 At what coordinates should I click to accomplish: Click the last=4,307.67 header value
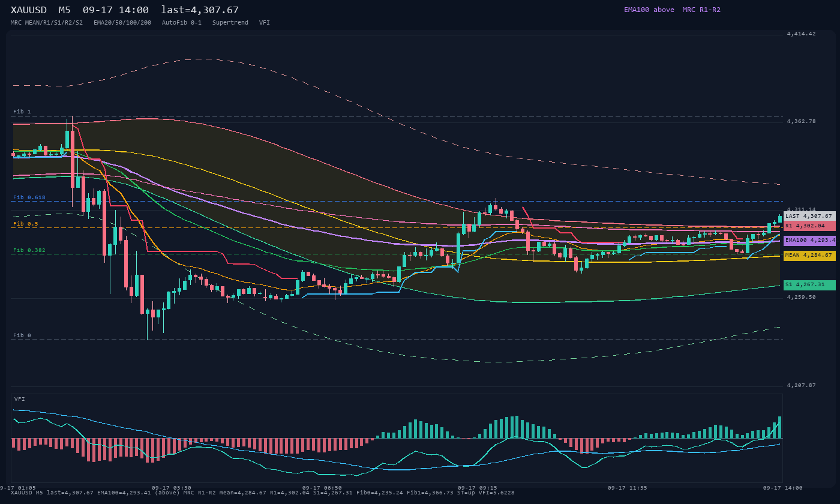[x=200, y=10]
